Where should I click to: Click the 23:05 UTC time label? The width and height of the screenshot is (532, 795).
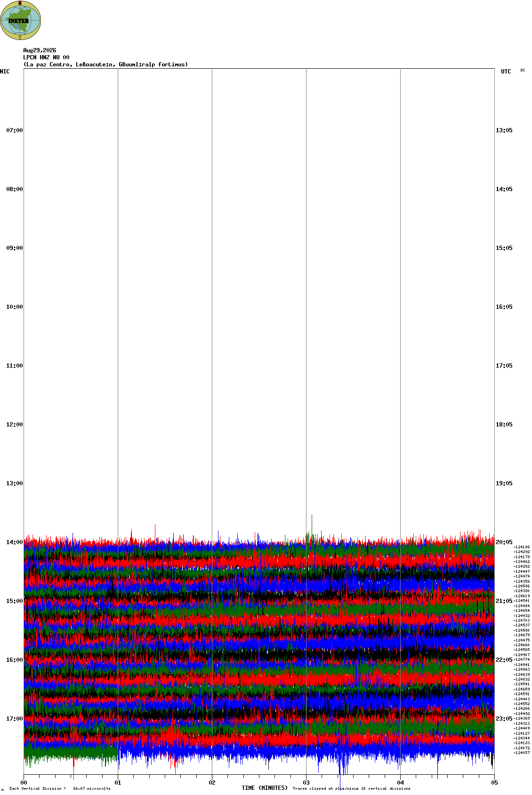[504, 719]
